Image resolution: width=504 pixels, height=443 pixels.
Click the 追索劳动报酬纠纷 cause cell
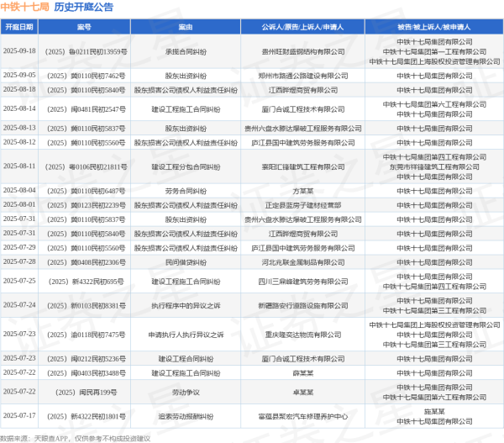186,417
